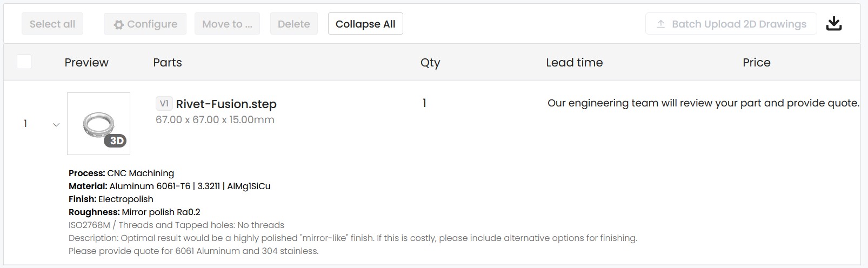Click the Select all button
Image resolution: width=868 pixels, height=268 pixels.
52,24
